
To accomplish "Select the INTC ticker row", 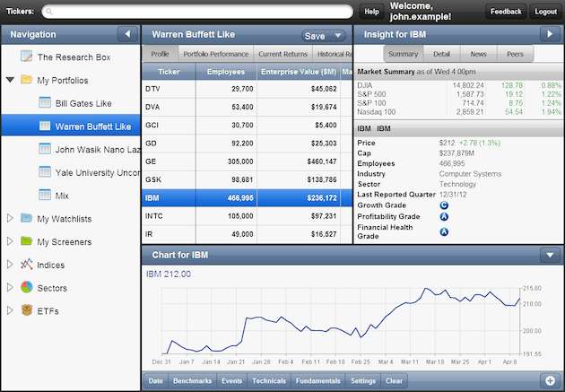I will 248,216.
